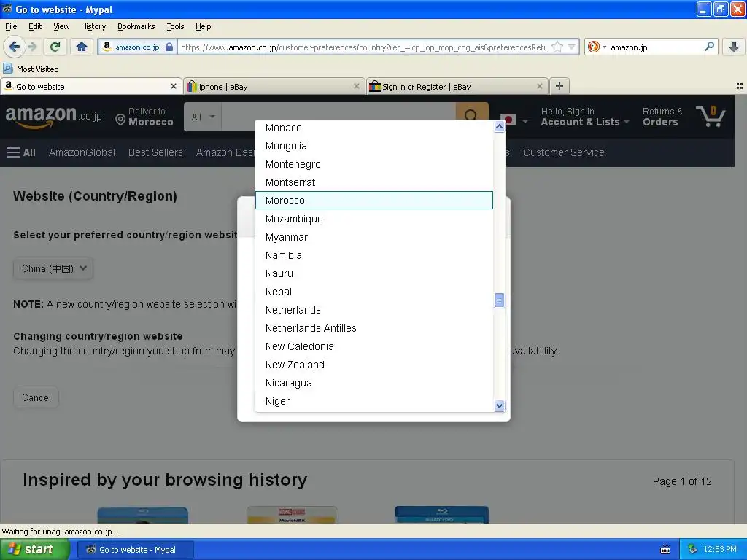This screenshot has width=747, height=560.
Task: Open the Help menu
Action: (x=204, y=26)
